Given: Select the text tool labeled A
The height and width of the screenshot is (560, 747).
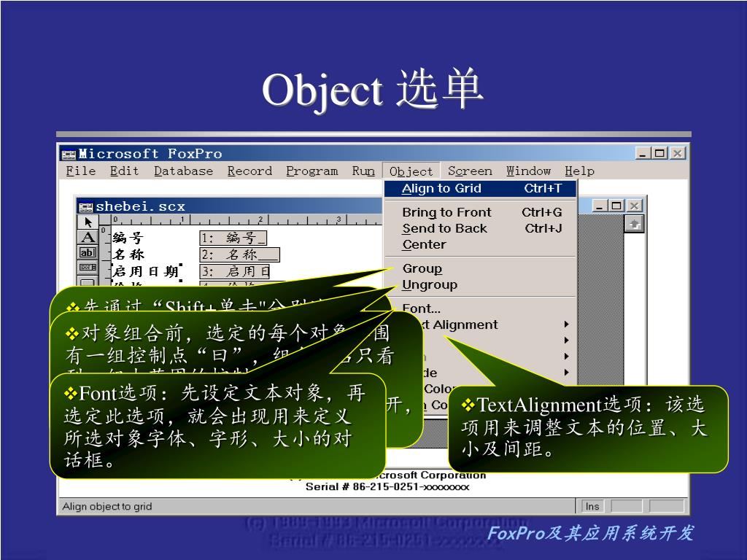Looking at the screenshot, I should pos(88,237).
